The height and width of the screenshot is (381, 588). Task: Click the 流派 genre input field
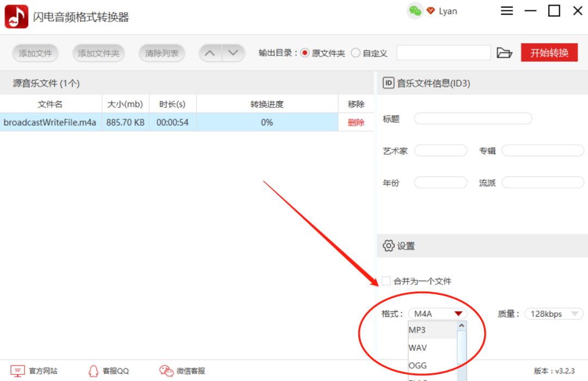(543, 183)
